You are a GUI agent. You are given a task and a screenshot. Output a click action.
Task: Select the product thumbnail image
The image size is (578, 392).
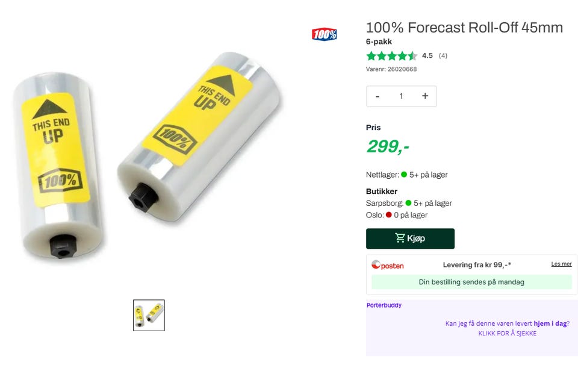click(x=149, y=316)
